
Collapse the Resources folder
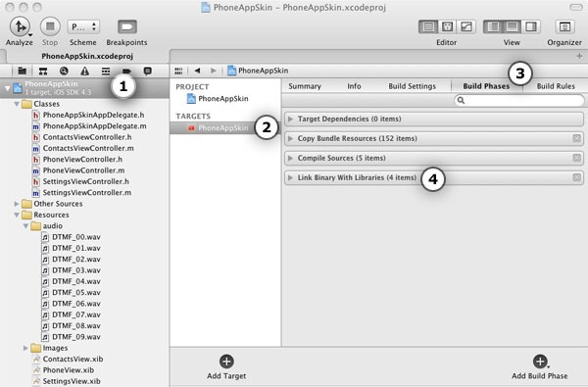point(17,215)
